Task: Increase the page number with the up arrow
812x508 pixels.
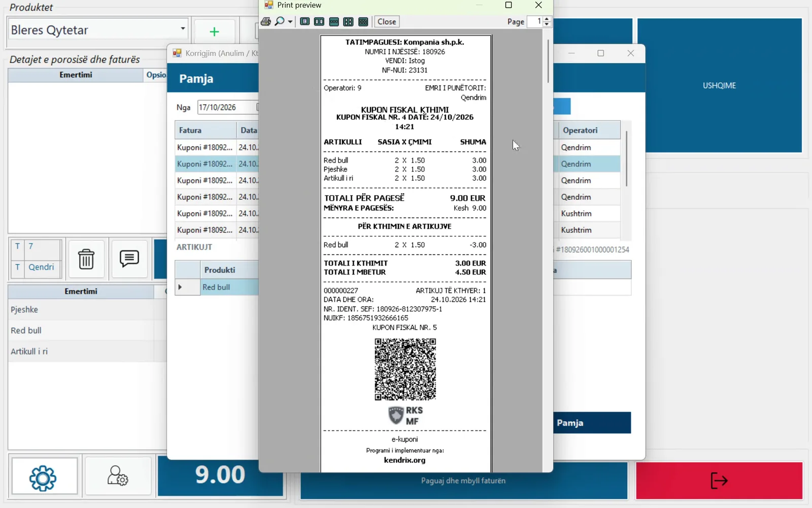Action: tap(547, 19)
